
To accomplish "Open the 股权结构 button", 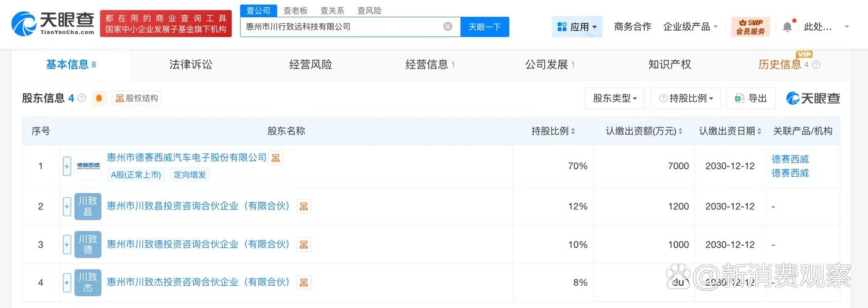I will coord(137,98).
